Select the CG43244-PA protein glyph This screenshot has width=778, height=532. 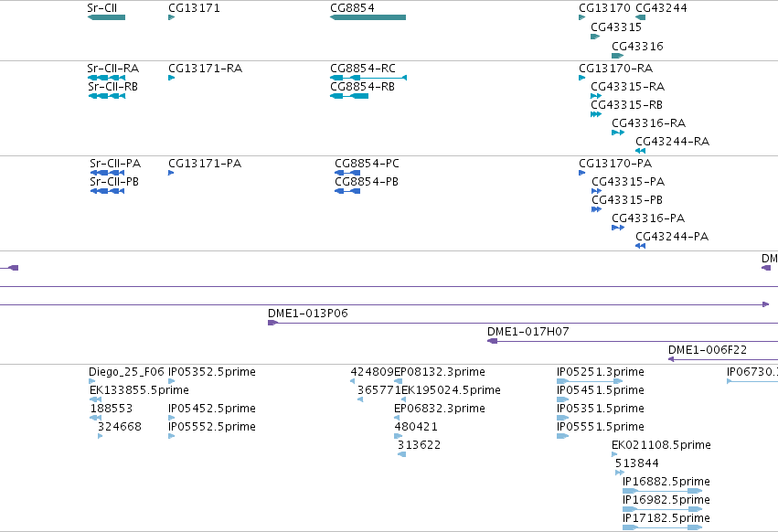point(641,246)
